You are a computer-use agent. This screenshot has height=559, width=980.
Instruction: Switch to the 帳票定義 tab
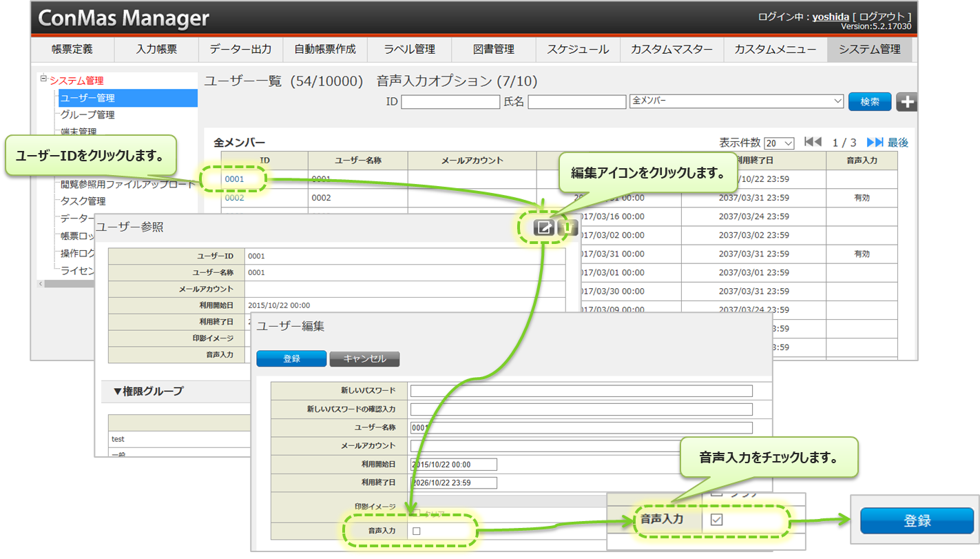pyautogui.click(x=72, y=50)
